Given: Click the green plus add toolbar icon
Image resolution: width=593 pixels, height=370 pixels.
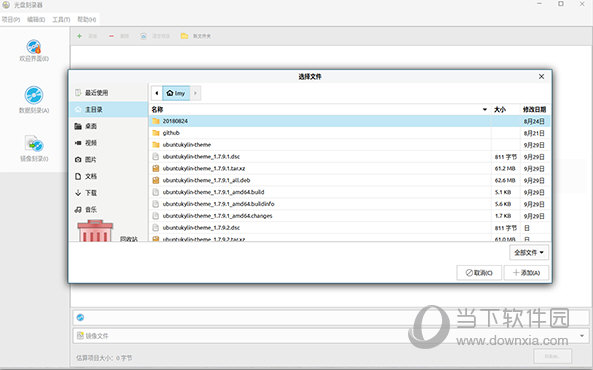Looking at the screenshot, I should (79, 36).
